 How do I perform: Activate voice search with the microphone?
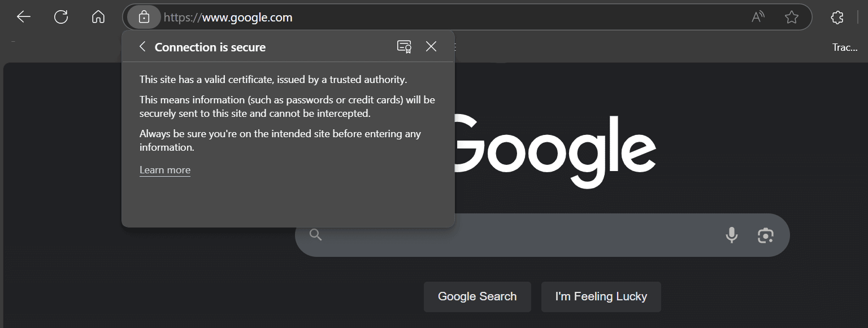731,235
